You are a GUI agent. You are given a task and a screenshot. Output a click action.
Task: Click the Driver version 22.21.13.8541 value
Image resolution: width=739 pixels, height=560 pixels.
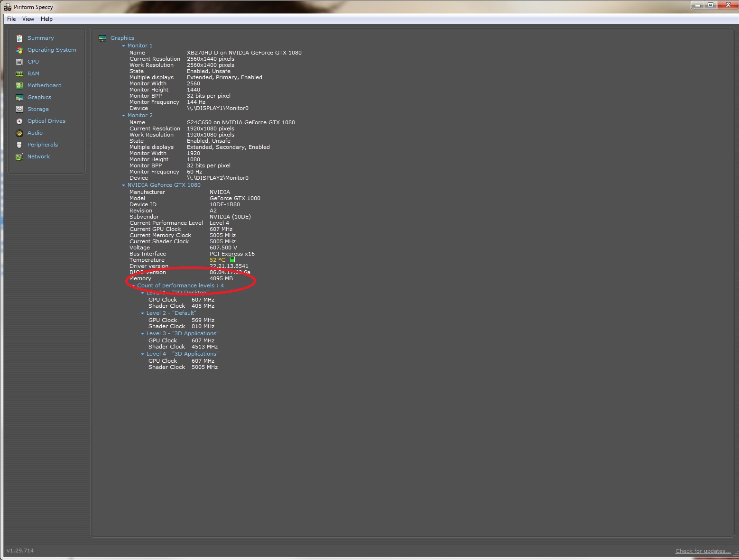(x=229, y=266)
